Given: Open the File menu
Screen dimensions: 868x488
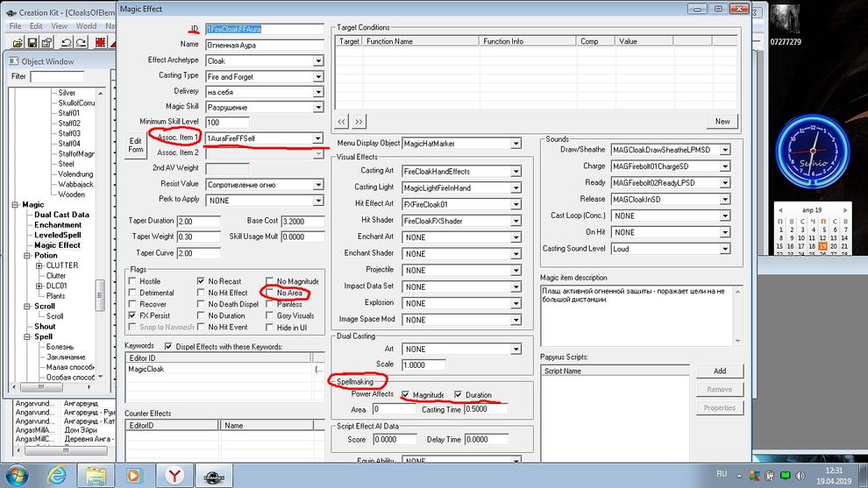Looking at the screenshot, I should (15, 26).
